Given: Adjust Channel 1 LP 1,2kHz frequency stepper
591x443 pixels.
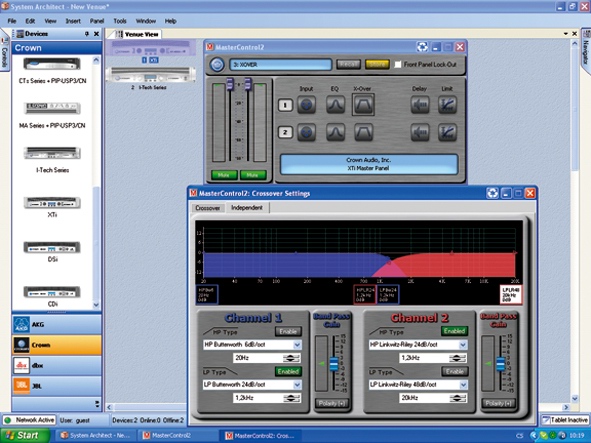Looking at the screenshot, I should [x=292, y=398].
